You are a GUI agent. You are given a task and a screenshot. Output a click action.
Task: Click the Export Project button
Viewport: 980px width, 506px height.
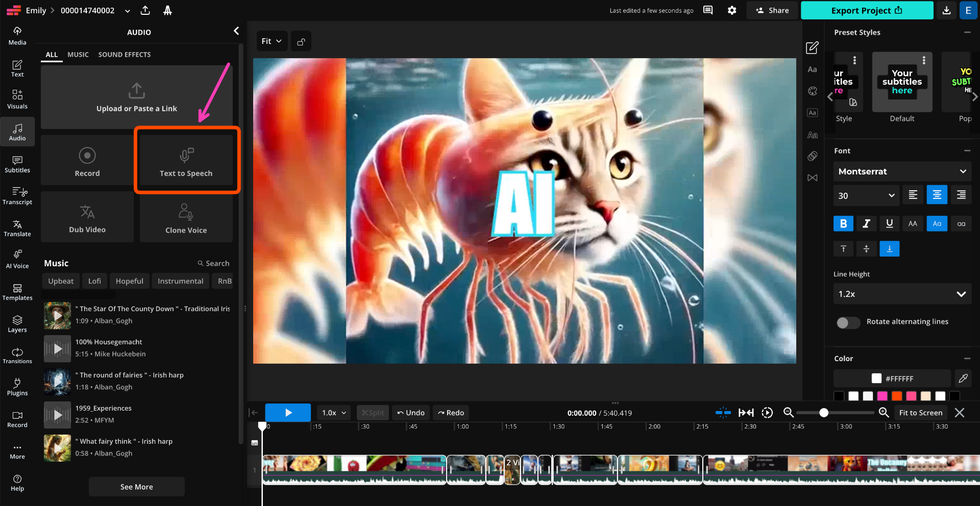[x=866, y=10]
